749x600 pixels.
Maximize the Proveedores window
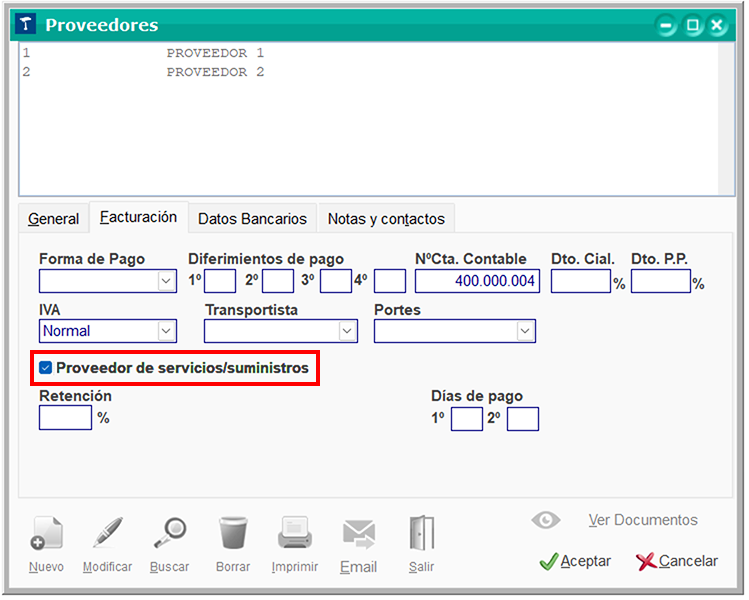tap(692, 25)
